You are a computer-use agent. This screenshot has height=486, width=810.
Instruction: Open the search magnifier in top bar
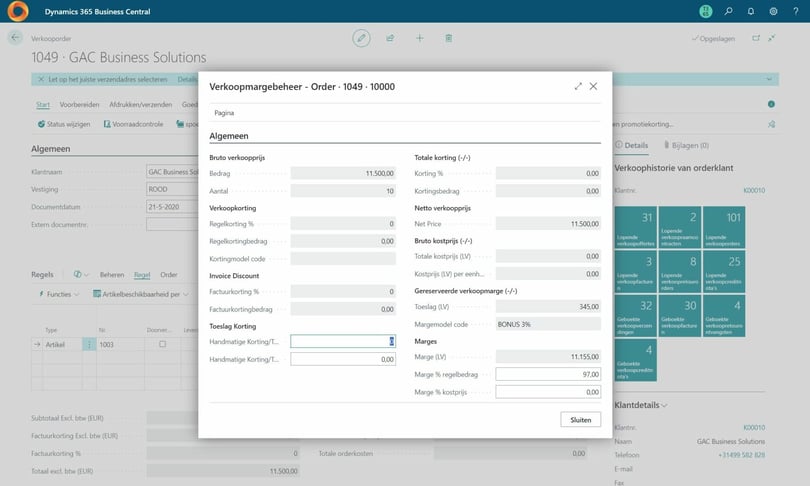click(728, 11)
